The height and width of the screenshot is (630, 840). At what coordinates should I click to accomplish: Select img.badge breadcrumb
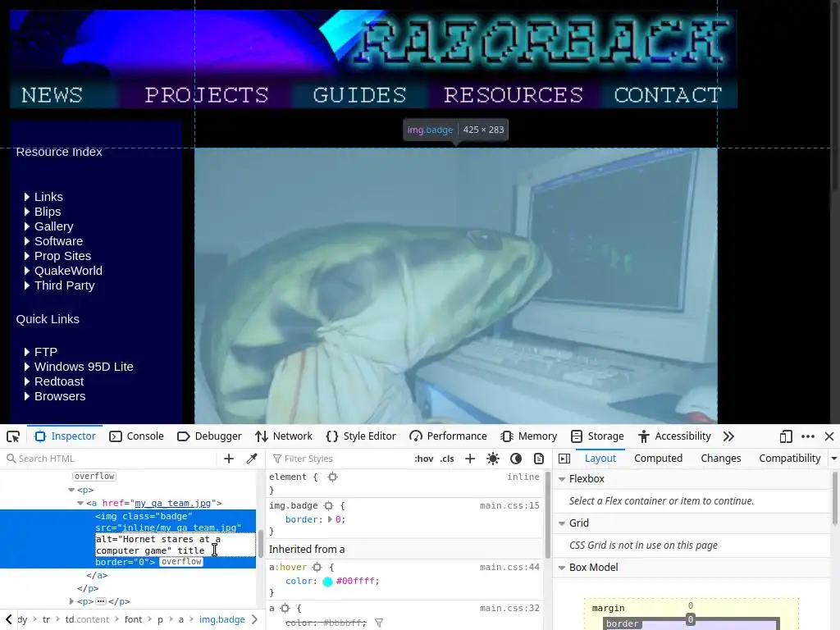(x=221, y=620)
